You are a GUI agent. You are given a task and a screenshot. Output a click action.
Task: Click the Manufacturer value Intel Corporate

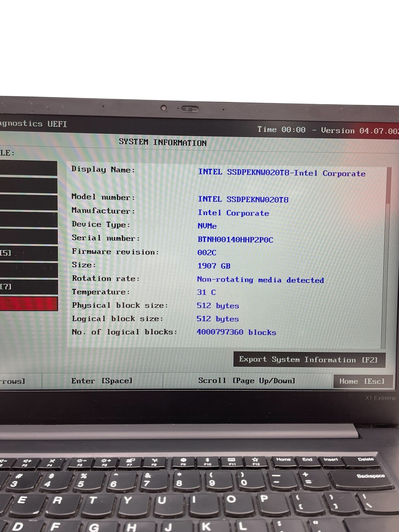233,213
